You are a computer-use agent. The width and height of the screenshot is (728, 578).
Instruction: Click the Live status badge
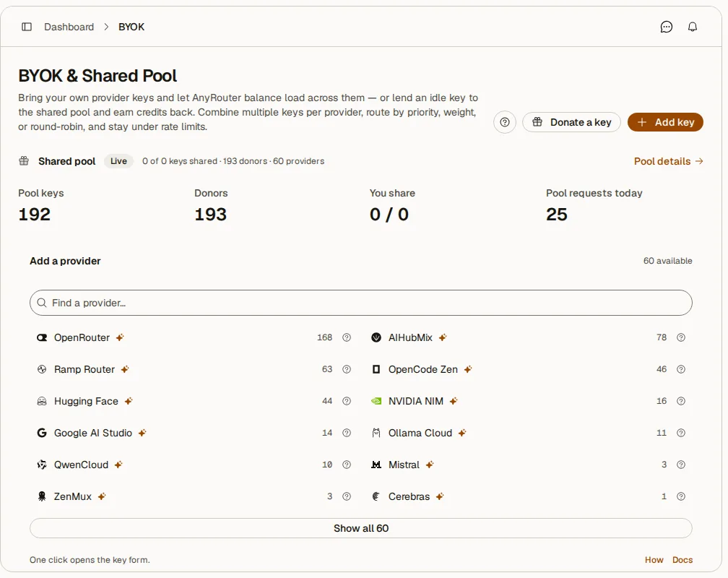pos(118,161)
